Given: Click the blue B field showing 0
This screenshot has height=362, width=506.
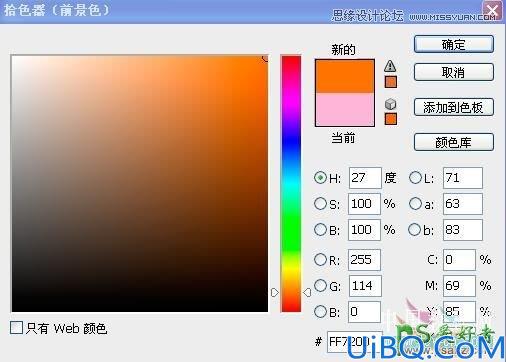Looking at the screenshot, I should pos(364,312).
